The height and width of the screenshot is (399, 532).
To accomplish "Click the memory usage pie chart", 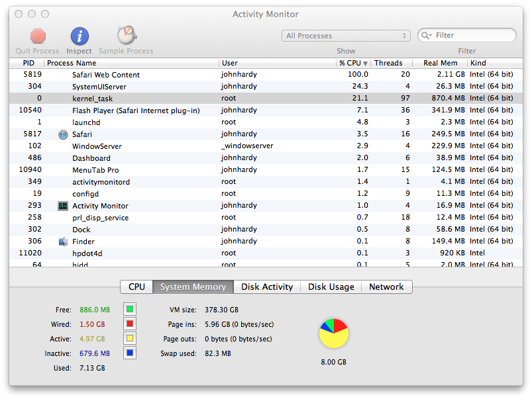I will pos(334,333).
